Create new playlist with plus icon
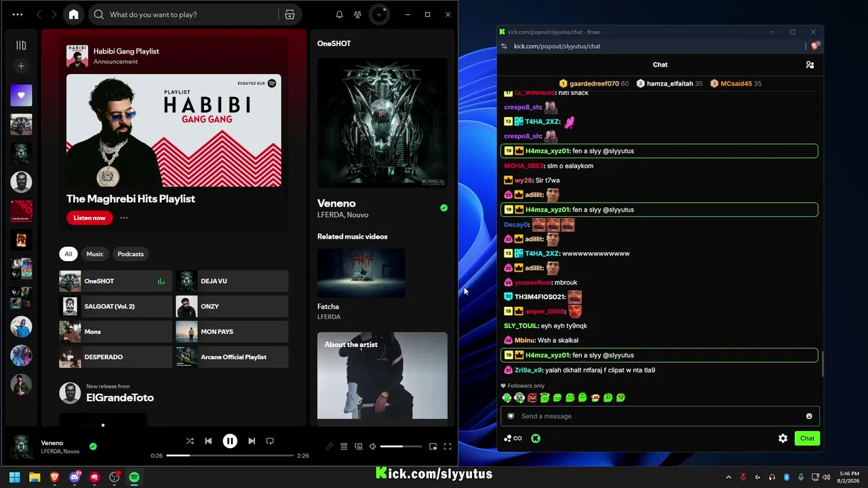The height and width of the screenshot is (488, 868). (x=21, y=66)
